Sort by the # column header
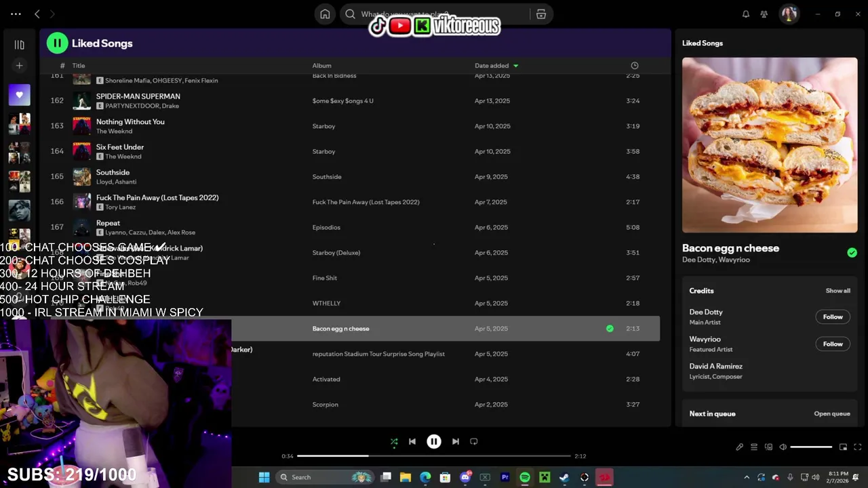 click(62, 66)
